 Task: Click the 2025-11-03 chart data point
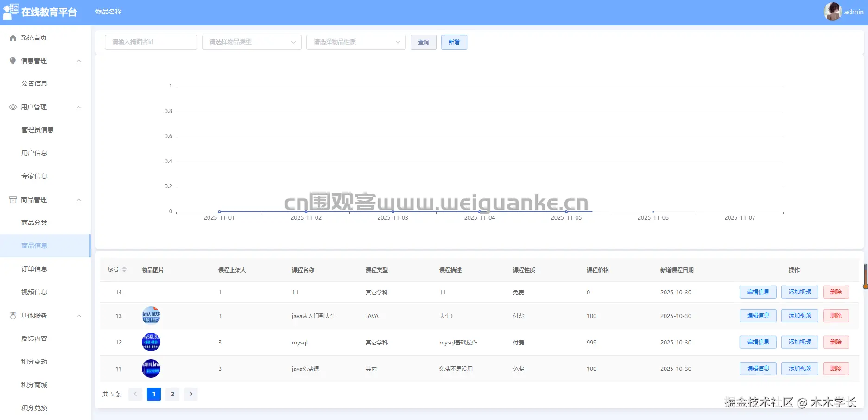(x=393, y=212)
